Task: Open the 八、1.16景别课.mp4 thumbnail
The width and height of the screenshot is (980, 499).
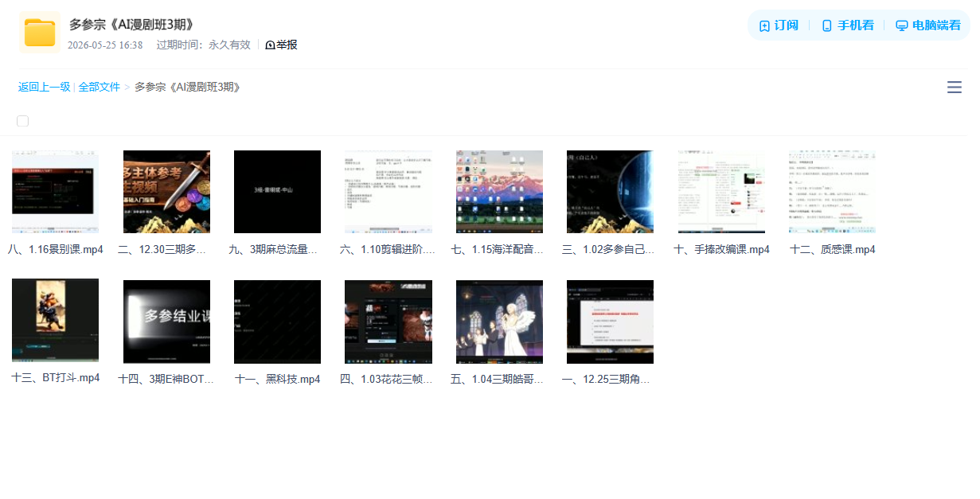Action: 55,191
